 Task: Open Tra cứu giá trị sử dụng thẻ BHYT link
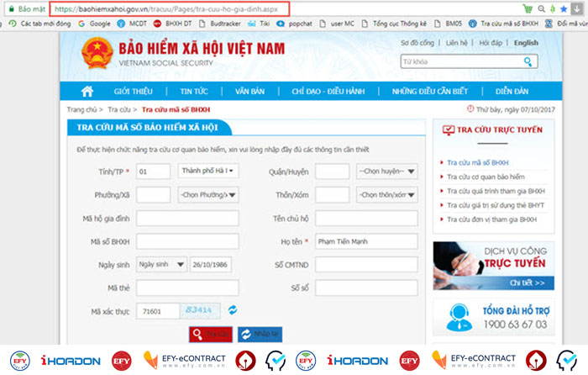pos(496,205)
